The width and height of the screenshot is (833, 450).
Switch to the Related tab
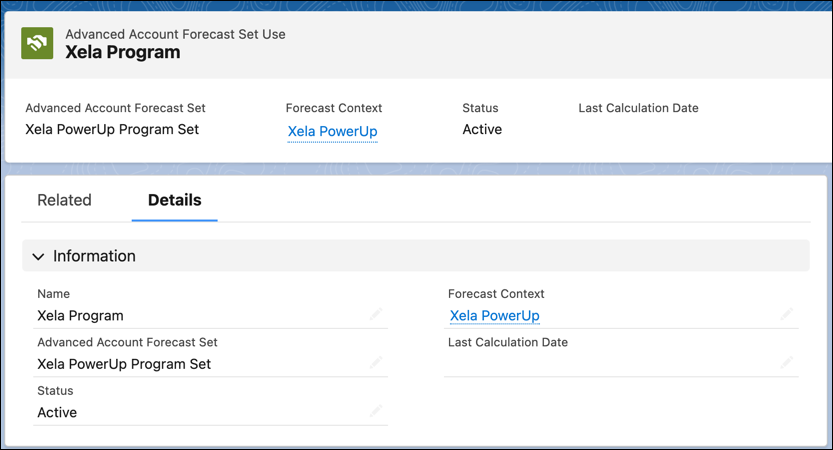point(64,200)
